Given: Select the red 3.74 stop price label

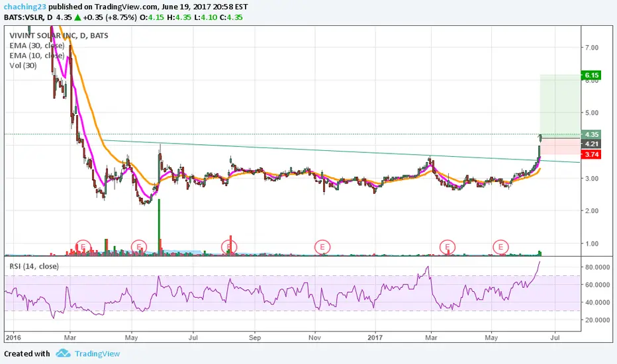Looking at the screenshot, I should (591, 155).
